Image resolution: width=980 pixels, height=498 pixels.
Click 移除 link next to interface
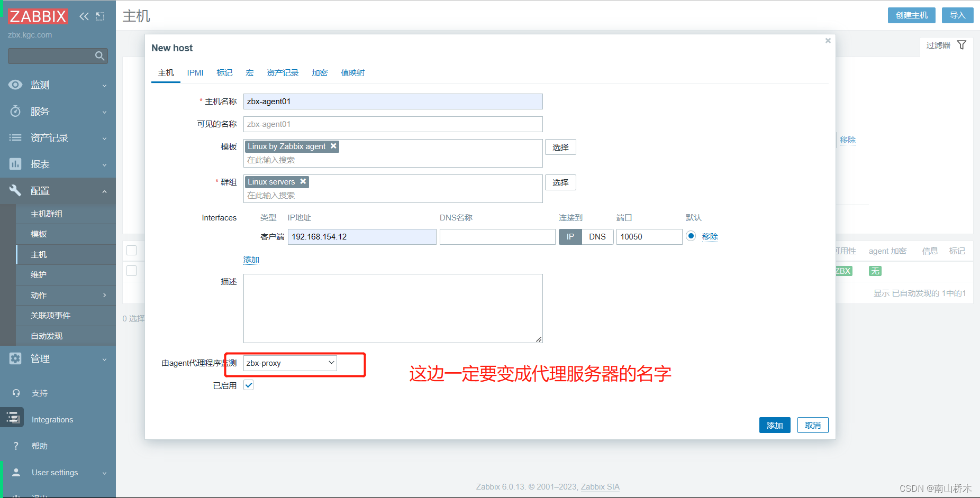[710, 236]
